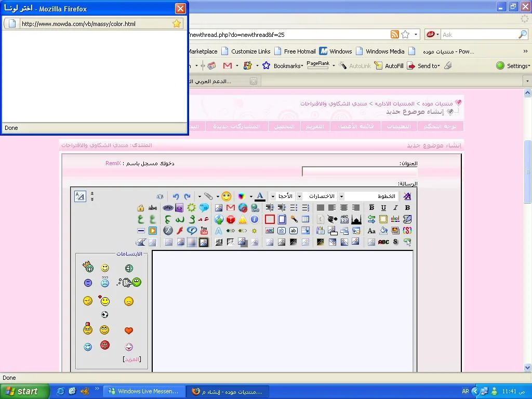Insert PHP code tag
This screenshot has height=399, width=532.
tap(168, 208)
